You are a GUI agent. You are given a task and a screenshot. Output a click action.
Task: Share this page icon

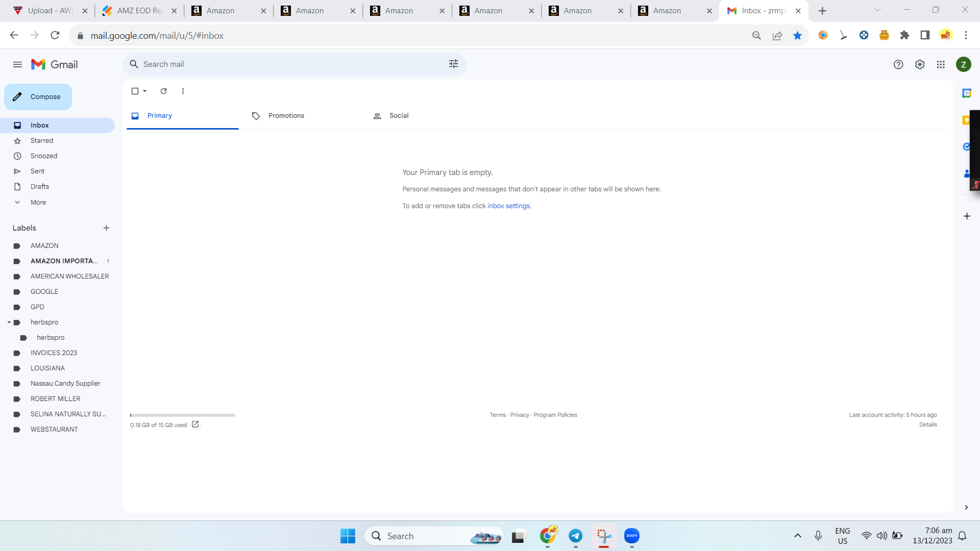tap(777, 35)
